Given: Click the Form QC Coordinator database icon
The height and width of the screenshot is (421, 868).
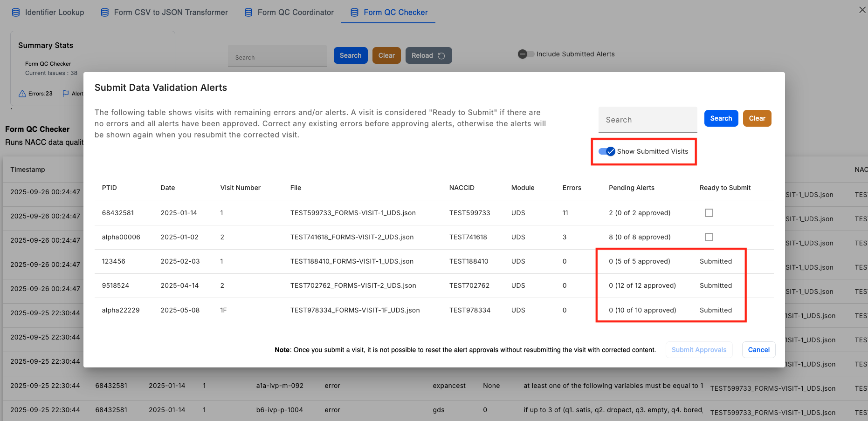Looking at the screenshot, I should (x=248, y=13).
